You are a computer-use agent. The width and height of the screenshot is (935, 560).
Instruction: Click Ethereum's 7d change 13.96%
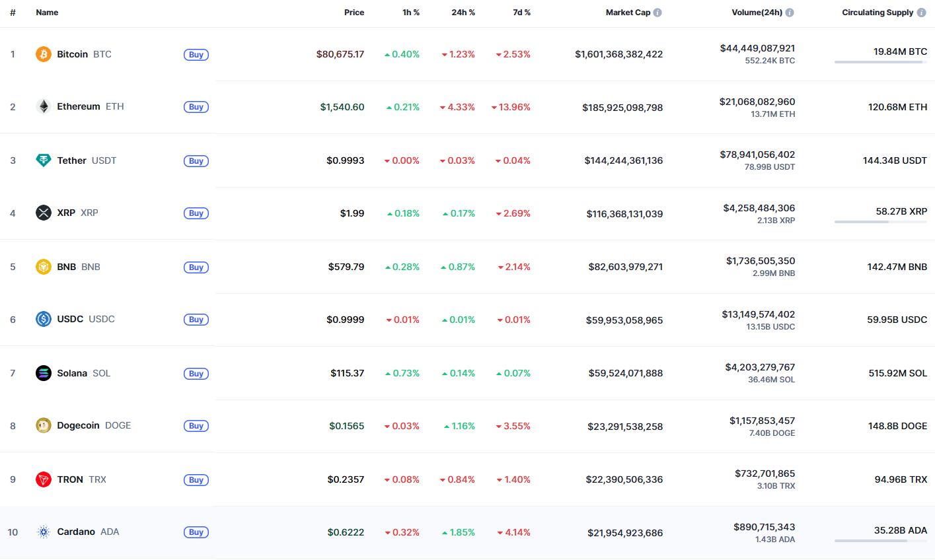[x=511, y=107]
